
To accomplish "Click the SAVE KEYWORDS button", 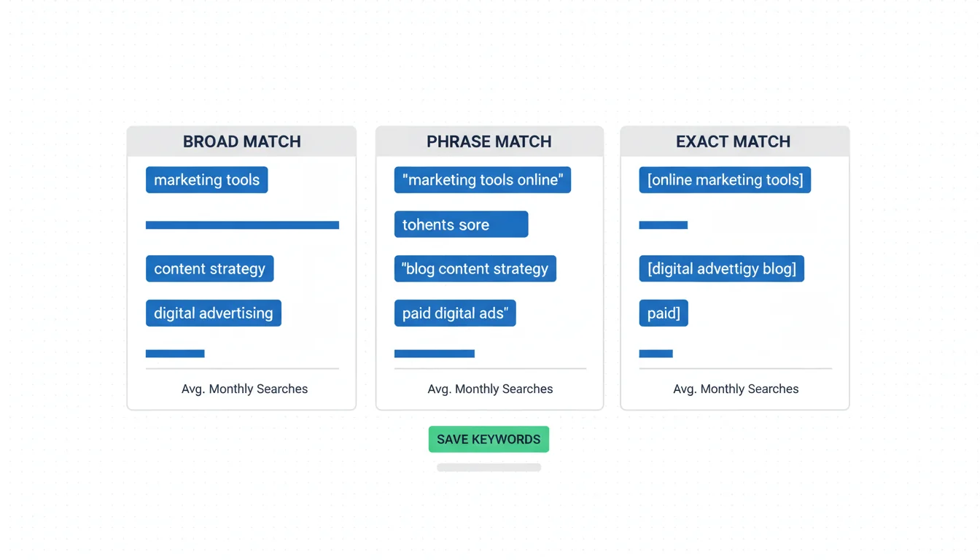I will (489, 440).
